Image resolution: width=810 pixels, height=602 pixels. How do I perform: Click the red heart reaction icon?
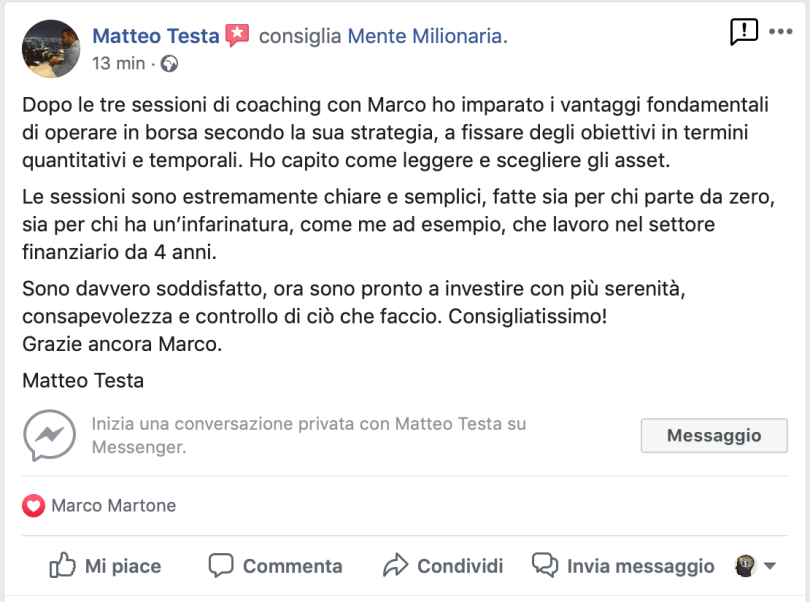tap(34, 506)
